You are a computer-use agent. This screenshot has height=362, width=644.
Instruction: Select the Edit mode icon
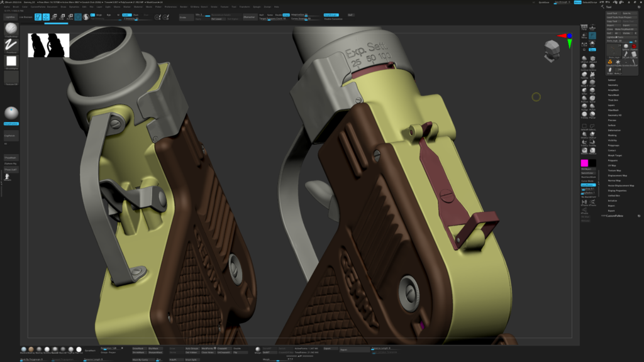pyautogui.click(x=39, y=17)
